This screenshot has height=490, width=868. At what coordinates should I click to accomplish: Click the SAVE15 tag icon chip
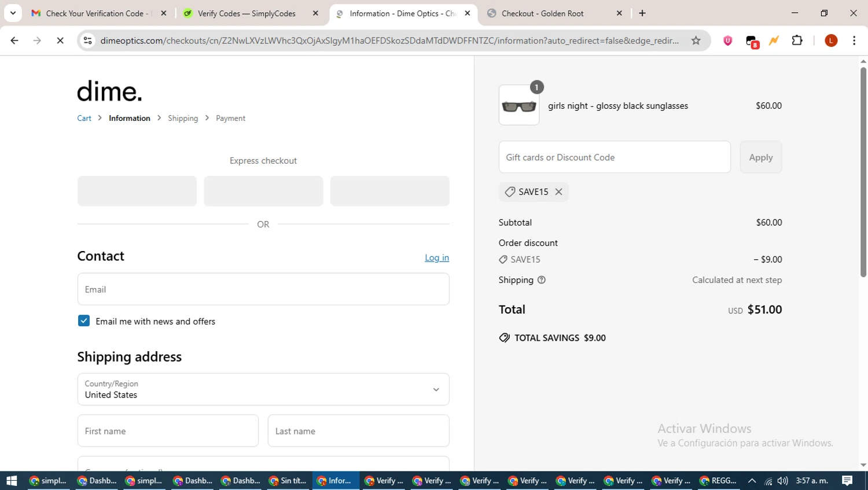pos(510,191)
